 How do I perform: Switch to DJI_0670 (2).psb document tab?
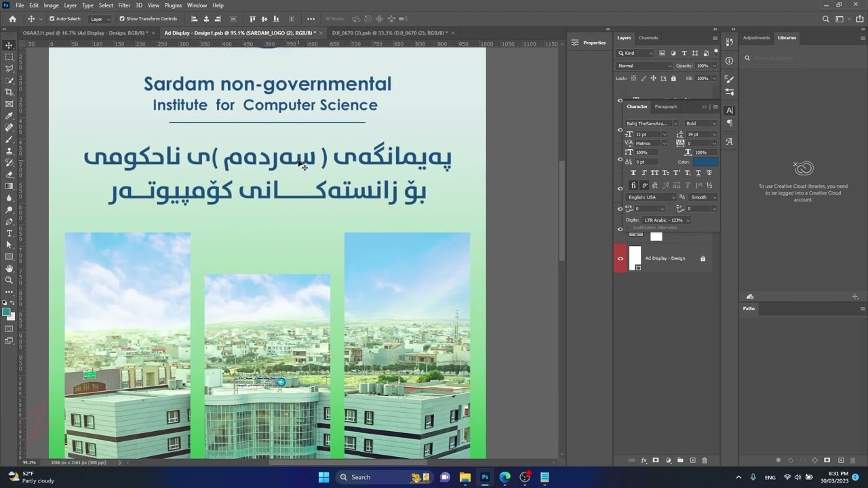pyautogui.click(x=389, y=33)
